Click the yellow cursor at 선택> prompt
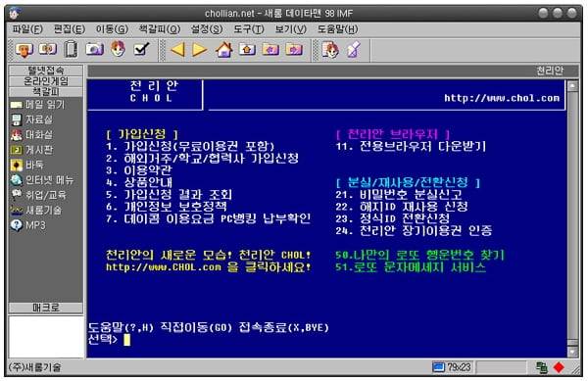588x381 pixels. tap(126, 340)
